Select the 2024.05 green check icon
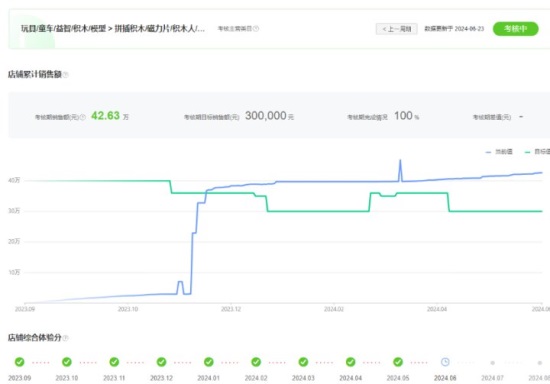550x384 pixels. (x=398, y=362)
